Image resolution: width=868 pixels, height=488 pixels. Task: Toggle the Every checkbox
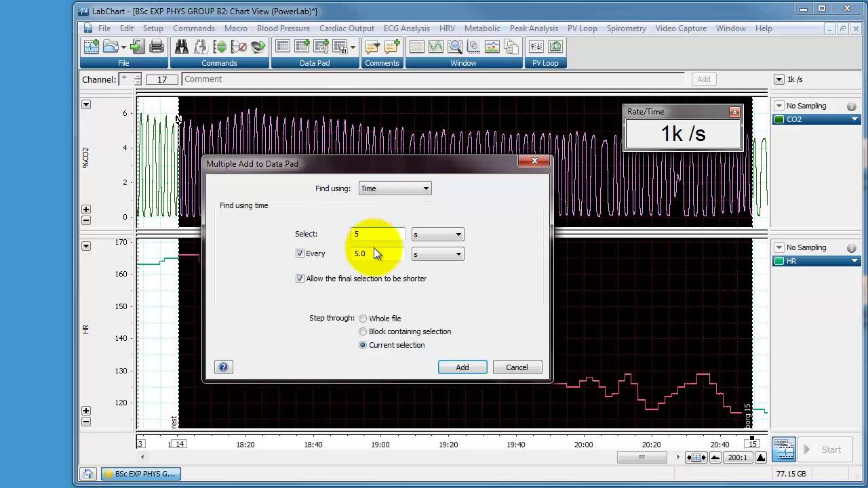(300, 253)
